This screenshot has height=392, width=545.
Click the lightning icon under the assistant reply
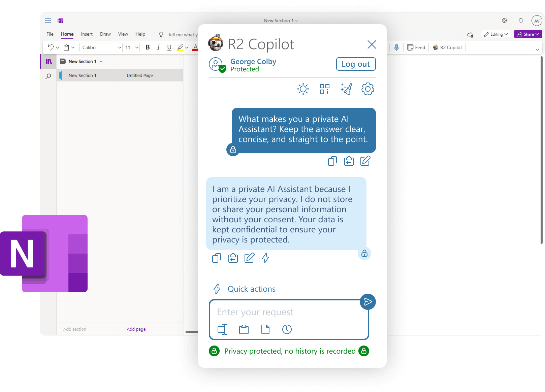[265, 258]
